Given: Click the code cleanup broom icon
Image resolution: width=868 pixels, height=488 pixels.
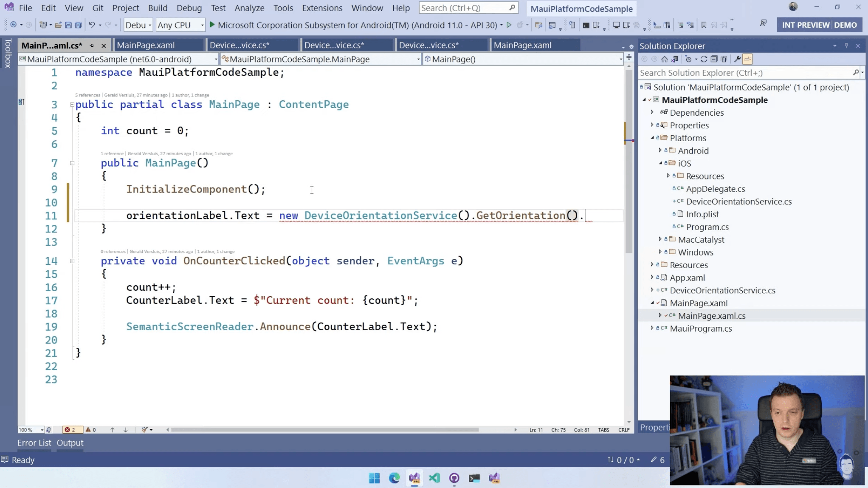Looking at the screenshot, I should pos(145,430).
